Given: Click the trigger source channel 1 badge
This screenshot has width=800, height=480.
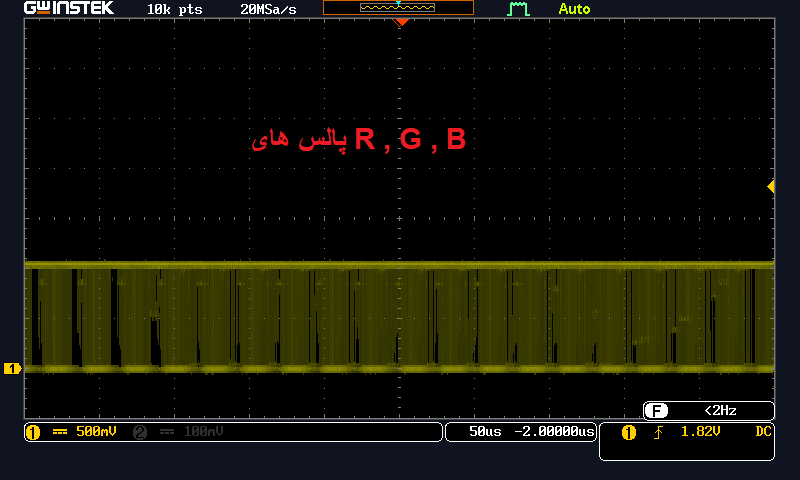Looking at the screenshot, I should pos(629,433).
